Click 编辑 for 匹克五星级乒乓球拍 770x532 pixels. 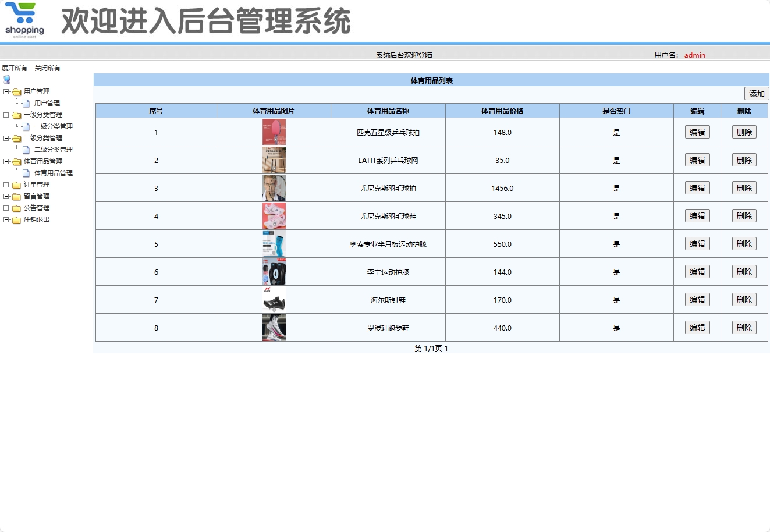coord(697,132)
